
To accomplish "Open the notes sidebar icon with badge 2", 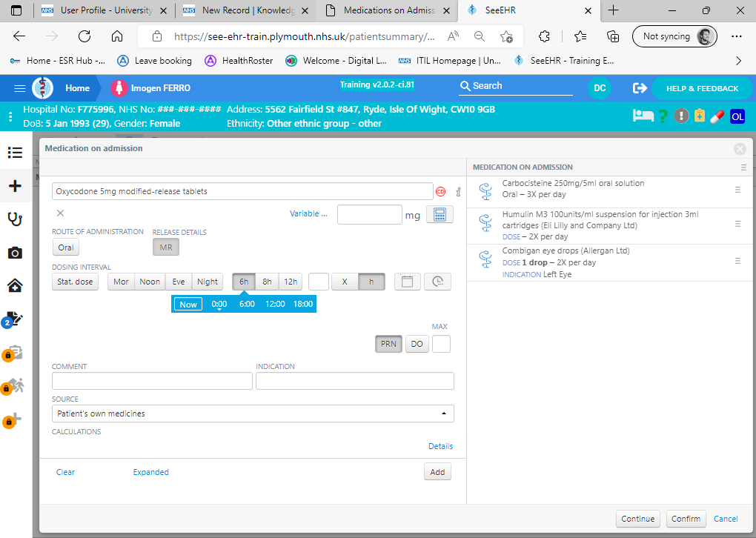I will 13,319.
